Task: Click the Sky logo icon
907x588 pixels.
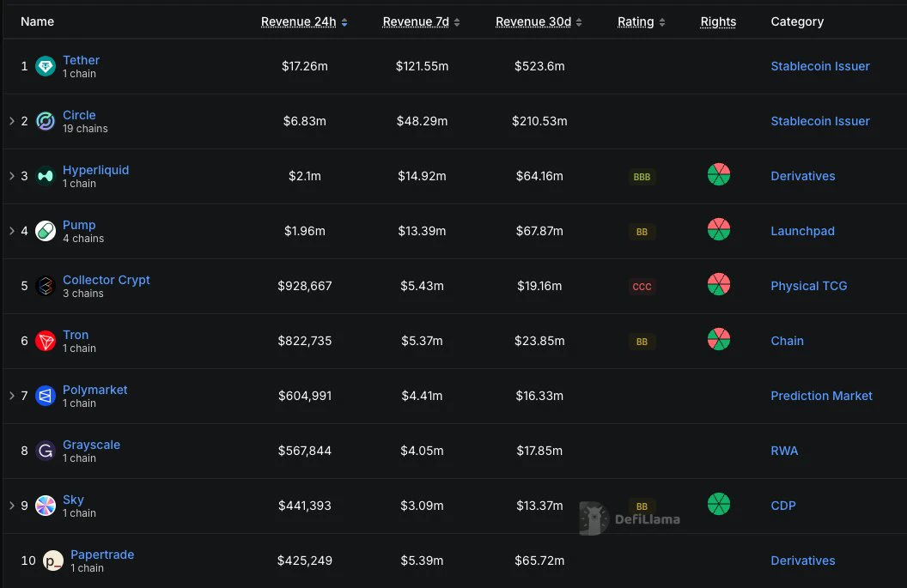Action: pyautogui.click(x=46, y=506)
